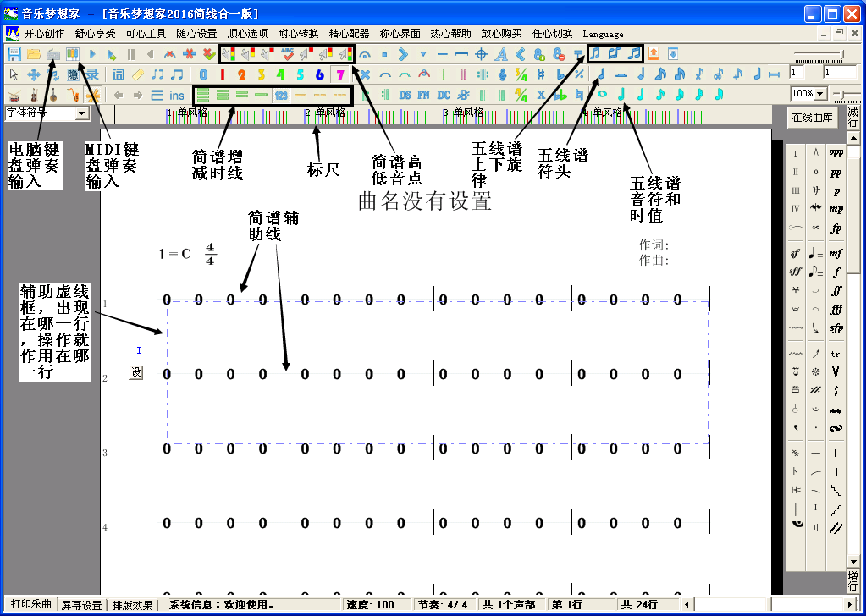Insert green numbered note 4
866x616 pixels.
click(x=280, y=74)
